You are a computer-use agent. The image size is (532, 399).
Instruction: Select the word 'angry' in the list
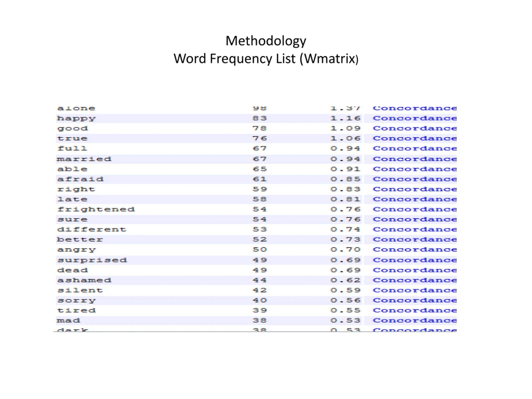pyautogui.click(x=76, y=250)
